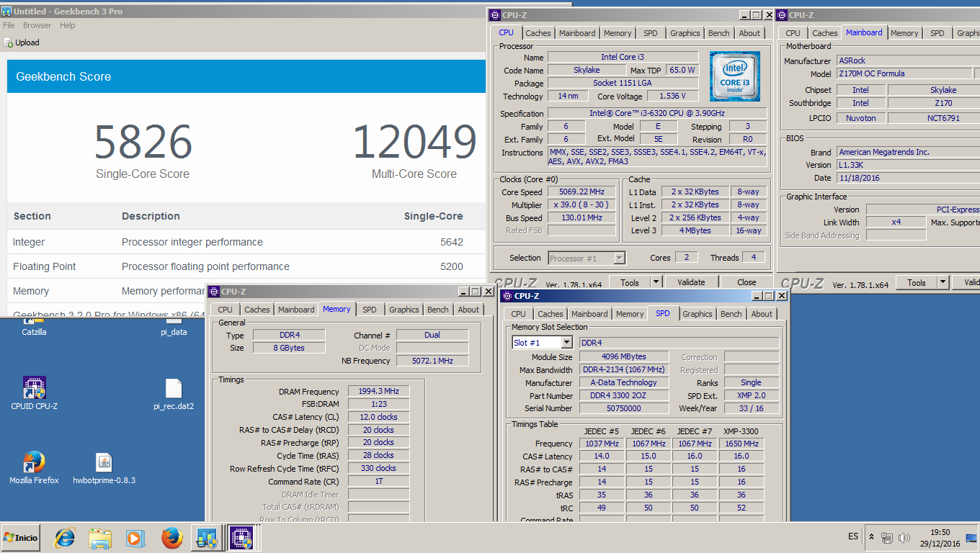Open Browser menu in Geekbench
This screenshot has height=553, width=980.
(x=37, y=25)
